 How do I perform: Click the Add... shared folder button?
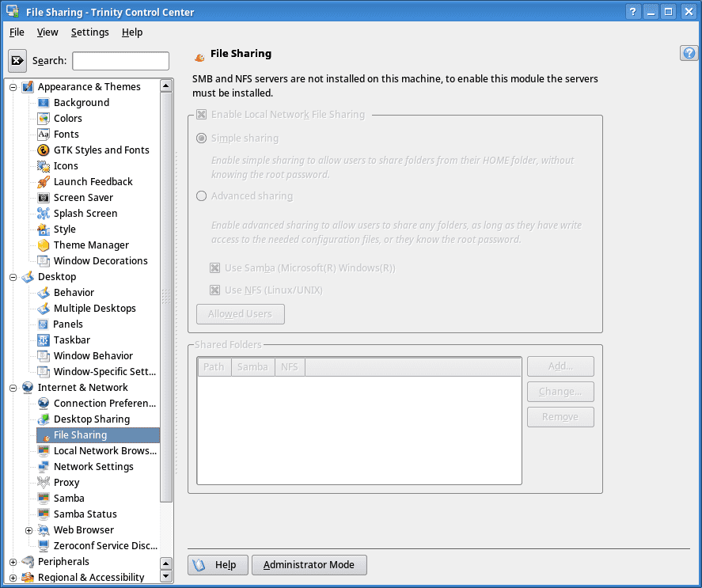click(x=560, y=366)
